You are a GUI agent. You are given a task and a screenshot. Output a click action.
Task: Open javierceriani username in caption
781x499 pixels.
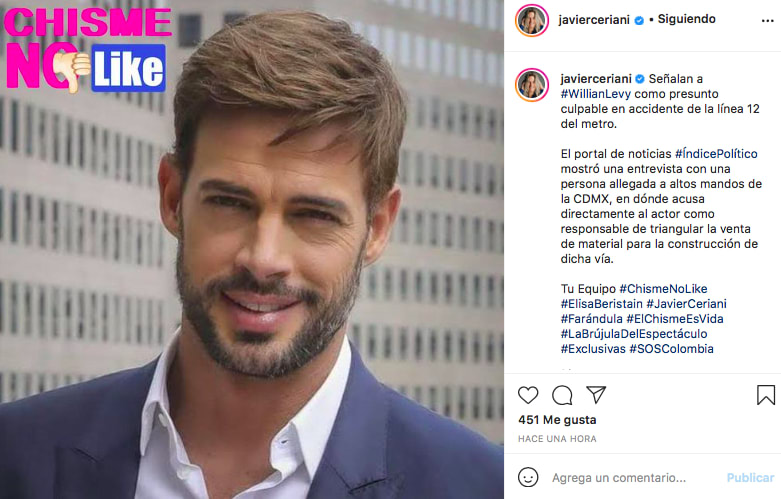(596, 79)
